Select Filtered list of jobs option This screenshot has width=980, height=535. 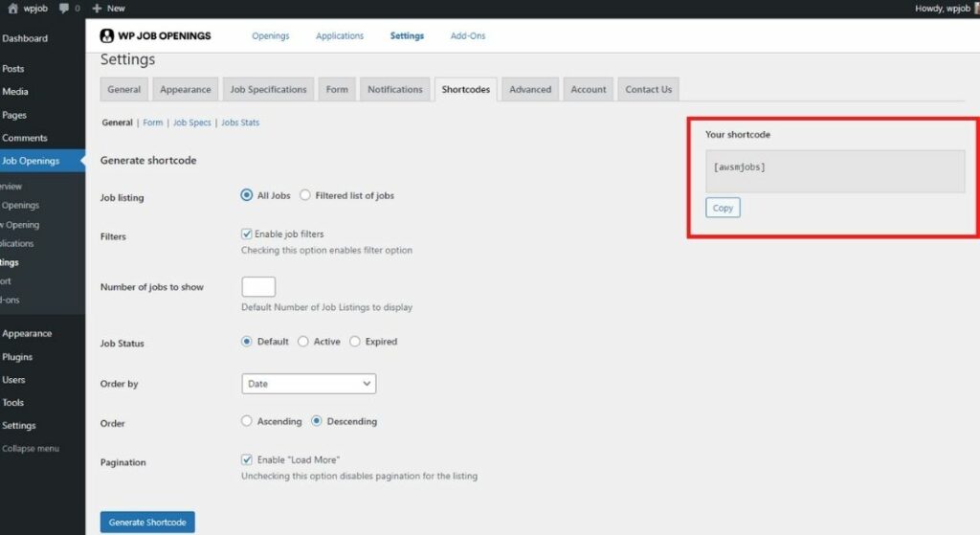305,195
